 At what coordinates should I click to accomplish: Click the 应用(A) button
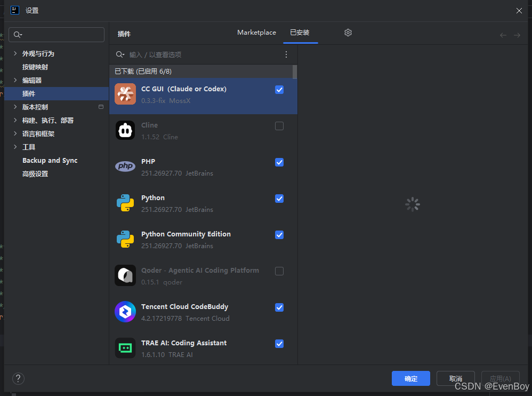click(501, 378)
